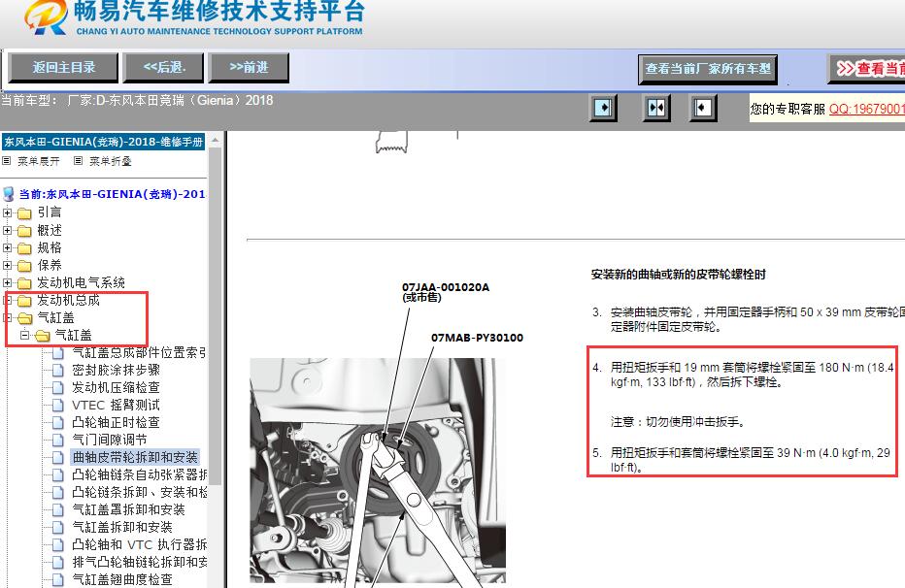The height and width of the screenshot is (588, 905).
Task: Click the crankshaft pulley illustration
Action: click(378, 471)
